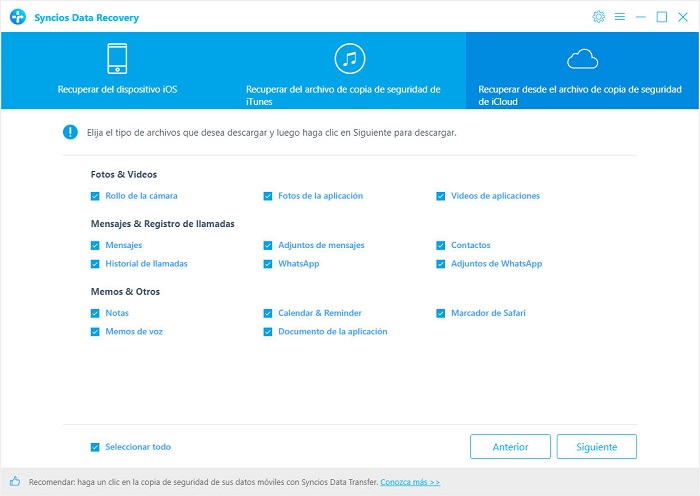This screenshot has height=496, width=700.
Task: Toggle the Contactos checkbox
Action: coord(441,245)
